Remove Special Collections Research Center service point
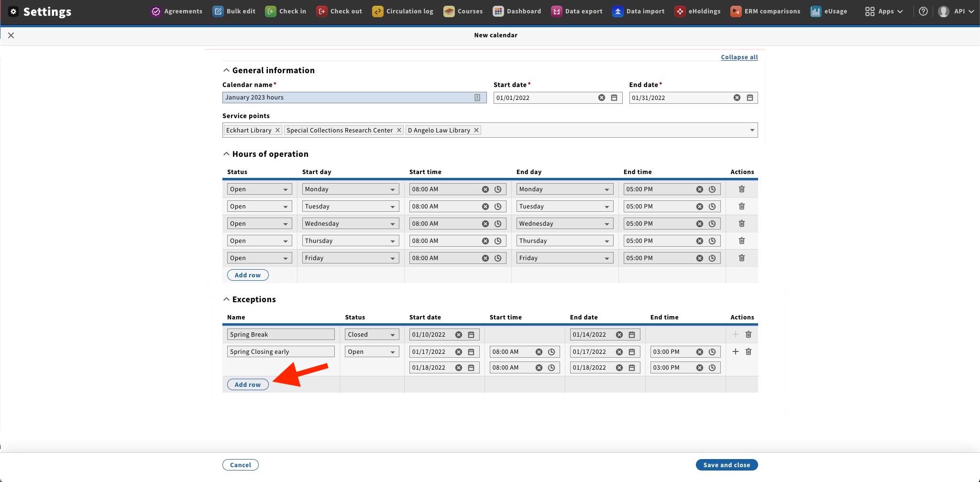 tap(399, 130)
